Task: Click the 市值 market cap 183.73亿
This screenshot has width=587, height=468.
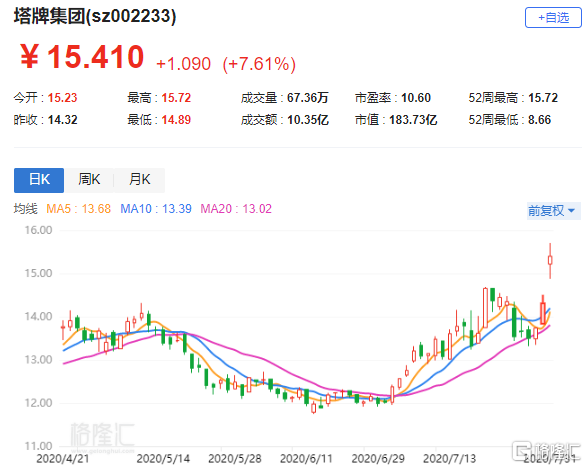Action: pos(413,120)
